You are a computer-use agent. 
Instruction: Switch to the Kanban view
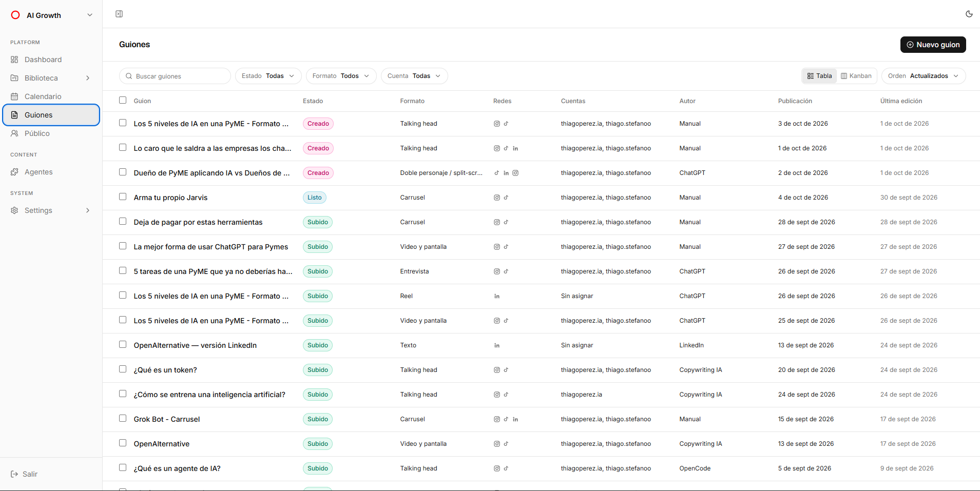pos(856,76)
